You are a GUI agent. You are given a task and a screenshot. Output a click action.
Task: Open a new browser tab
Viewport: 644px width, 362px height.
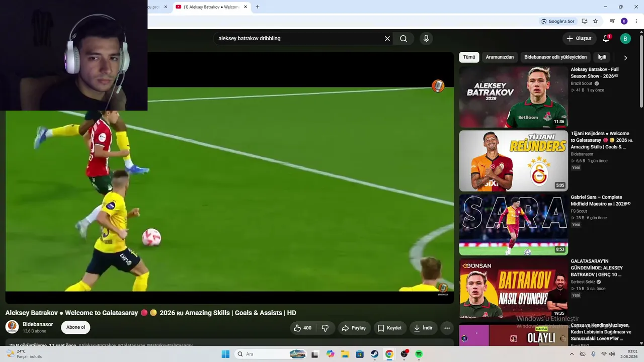click(258, 7)
